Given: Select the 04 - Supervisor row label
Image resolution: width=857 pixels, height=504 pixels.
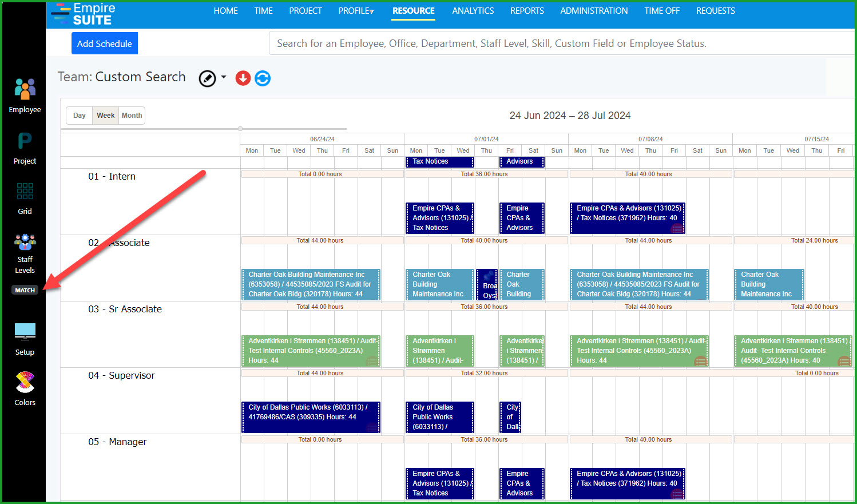Looking at the screenshot, I should click(x=121, y=375).
